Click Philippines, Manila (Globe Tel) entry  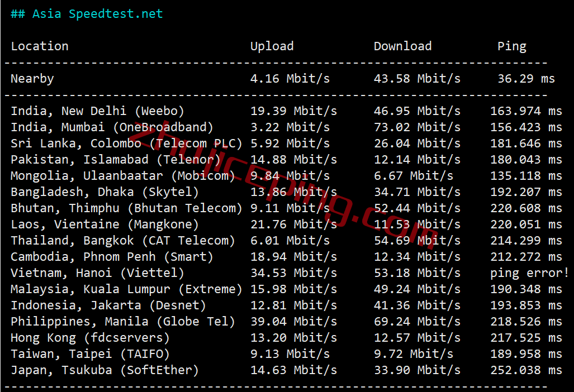122,322
